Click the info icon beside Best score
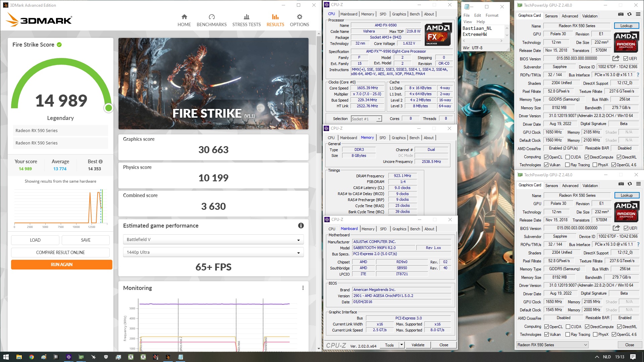 [x=101, y=162]
